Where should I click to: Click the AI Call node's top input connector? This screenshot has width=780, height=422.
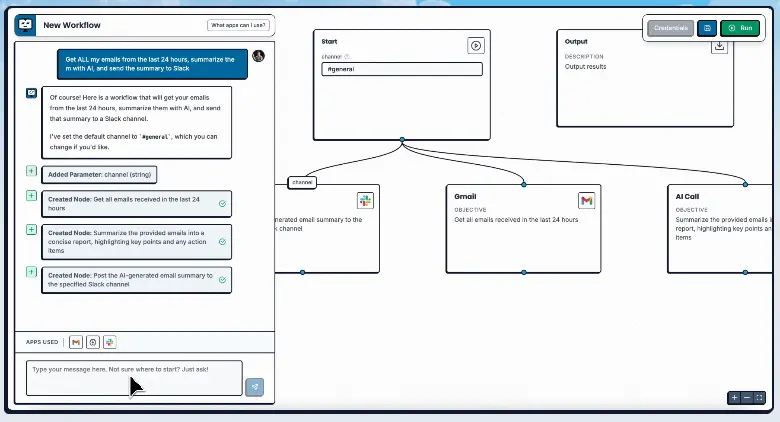point(745,185)
